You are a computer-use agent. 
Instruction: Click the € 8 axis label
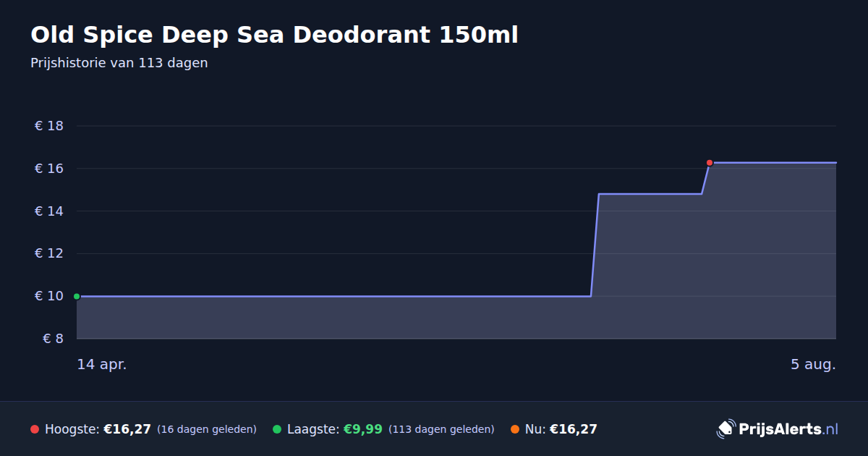click(x=54, y=339)
